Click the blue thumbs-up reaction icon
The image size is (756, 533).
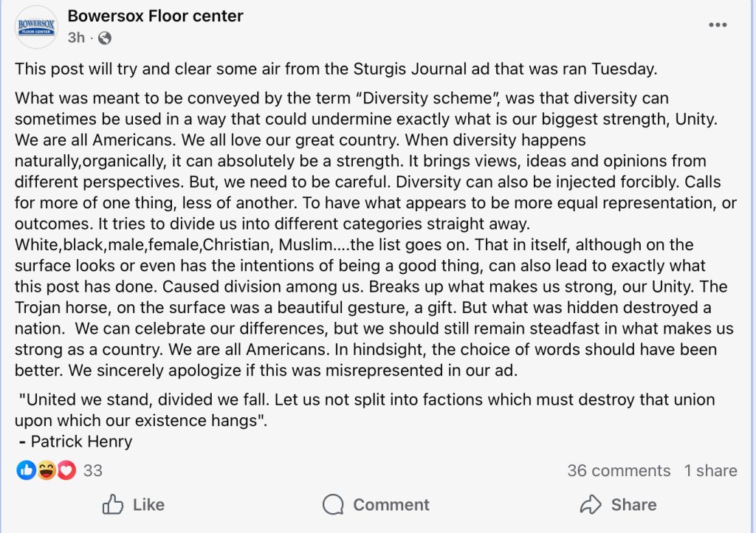click(26, 470)
